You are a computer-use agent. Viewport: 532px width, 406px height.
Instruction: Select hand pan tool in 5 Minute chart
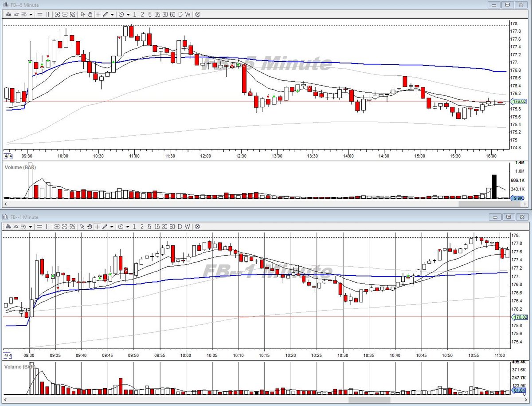pos(90,14)
